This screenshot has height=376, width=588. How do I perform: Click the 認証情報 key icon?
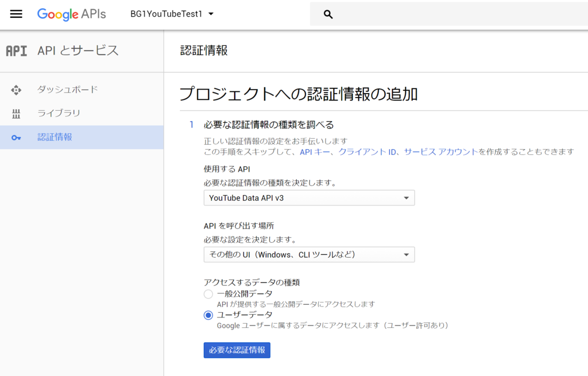[x=16, y=138]
